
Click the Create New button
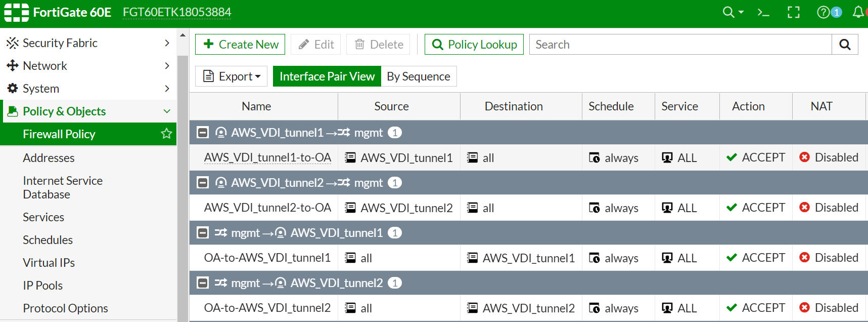(x=240, y=45)
